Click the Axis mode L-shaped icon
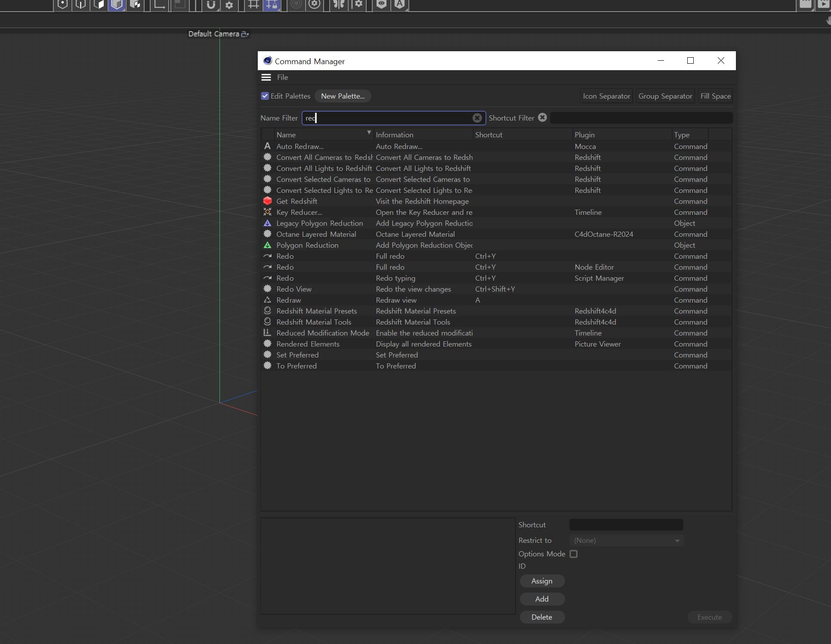Image resolution: width=831 pixels, height=644 pixels. tap(160, 5)
